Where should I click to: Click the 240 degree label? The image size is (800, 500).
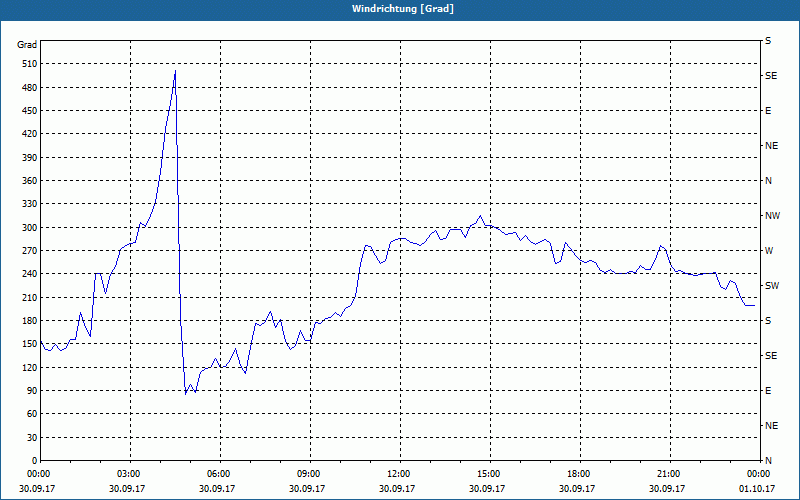(29, 274)
